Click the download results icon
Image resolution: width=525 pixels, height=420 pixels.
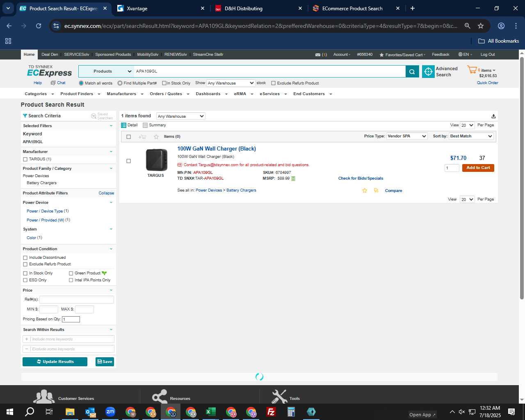point(493,116)
